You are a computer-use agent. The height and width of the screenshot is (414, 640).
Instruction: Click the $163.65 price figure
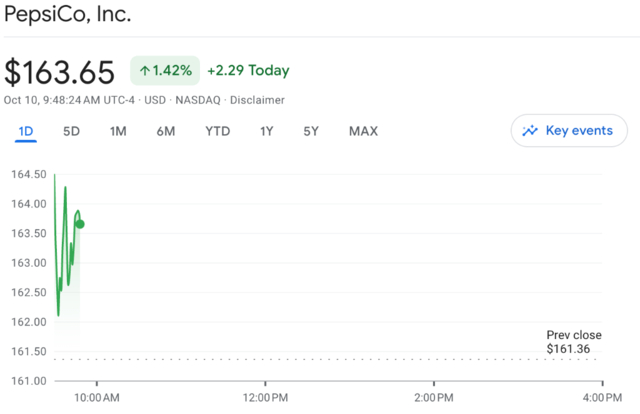[62, 72]
